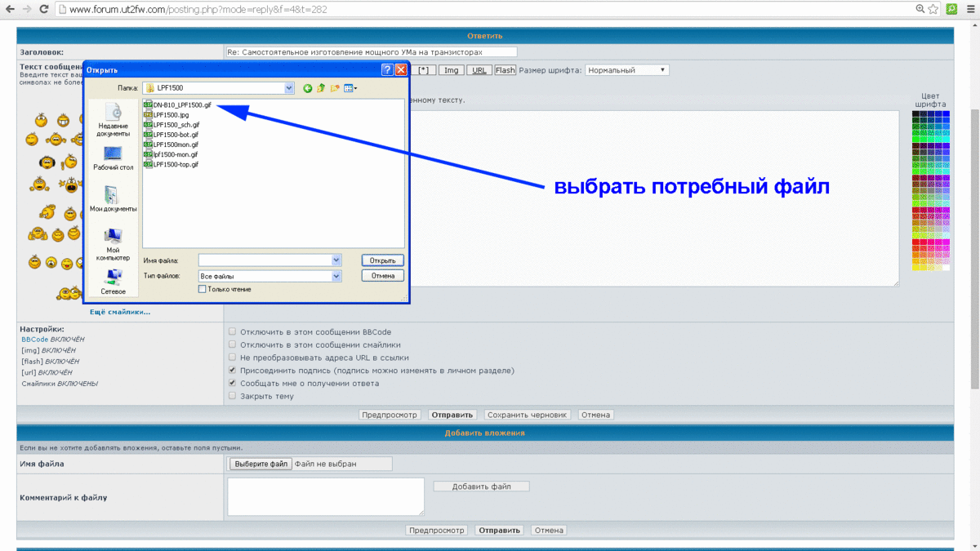Open the More Smilies link
The image size is (980, 551).
120,312
